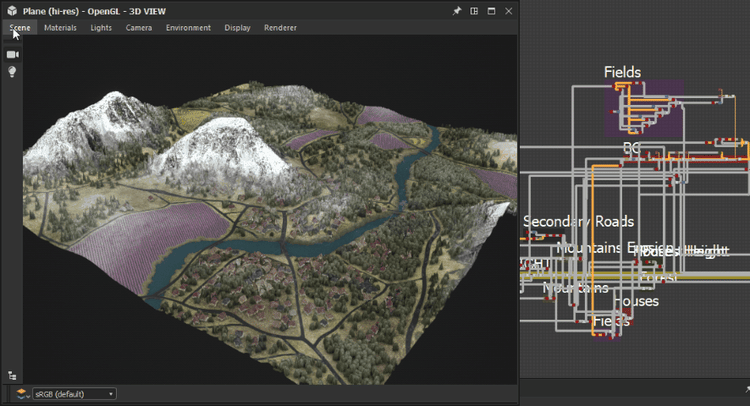The image size is (750, 406).
Task: Select the Secondary Roads frame label
Action: click(578, 221)
